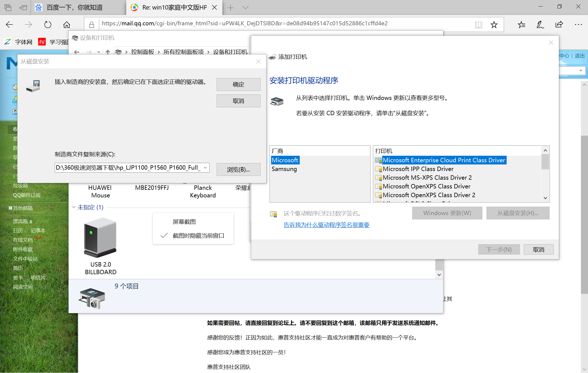Click the browser refresh icon
This screenshot has width=588, height=373.
click(x=48, y=25)
